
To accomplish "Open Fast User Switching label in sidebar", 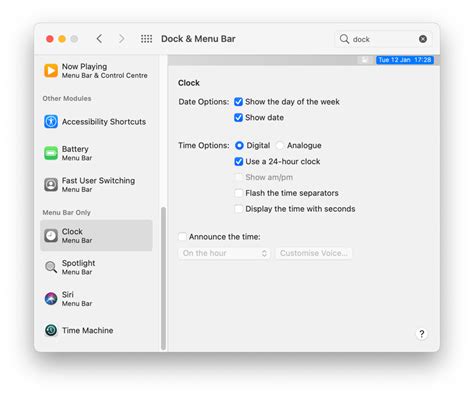I will tap(98, 180).
